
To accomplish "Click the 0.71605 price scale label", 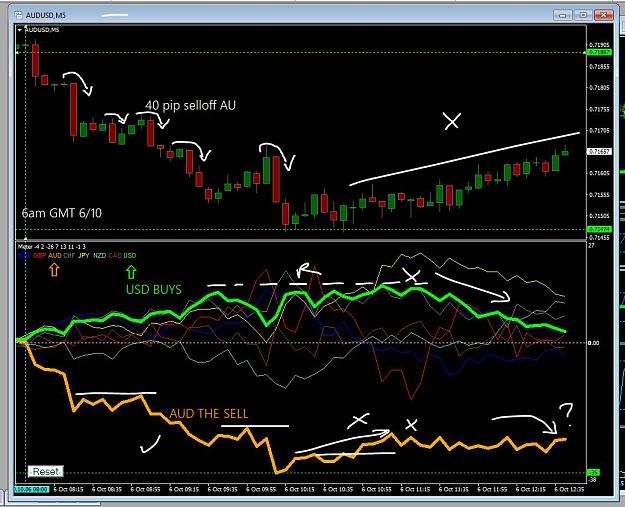I will [599, 173].
